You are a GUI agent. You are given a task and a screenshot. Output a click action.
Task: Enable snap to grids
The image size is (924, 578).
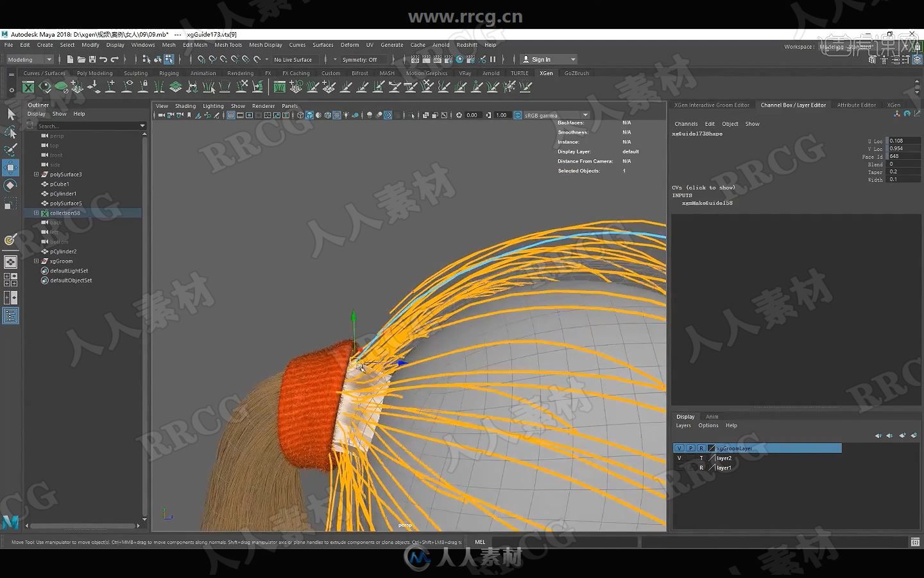click(201, 59)
